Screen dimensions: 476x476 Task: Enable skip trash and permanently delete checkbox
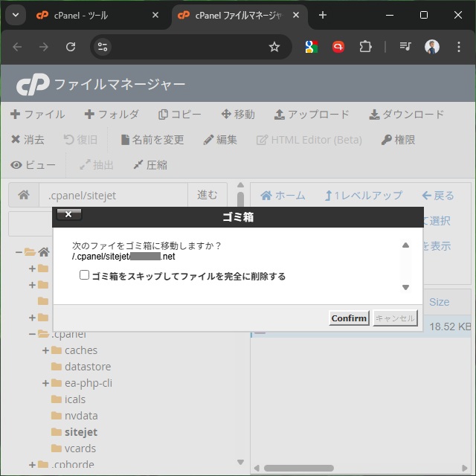(85, 276)
